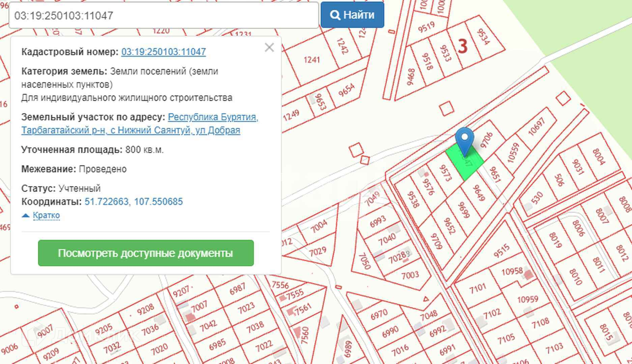632x364 pixels.
Task: Select parcel 7048 on the map
Action: (x=429, y=316)
